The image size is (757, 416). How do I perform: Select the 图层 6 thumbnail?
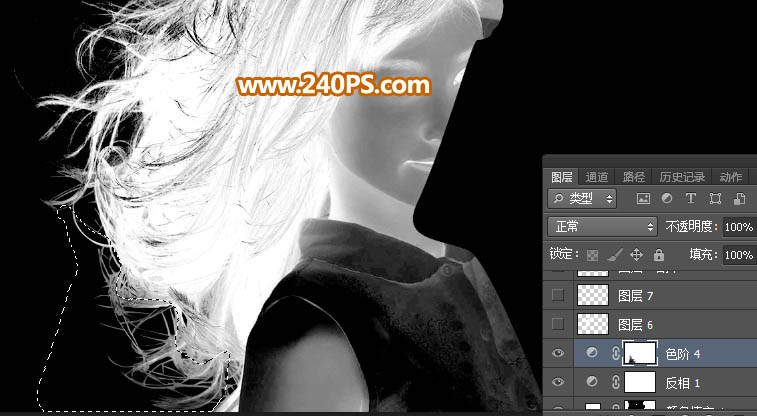(x=593, y=324)
